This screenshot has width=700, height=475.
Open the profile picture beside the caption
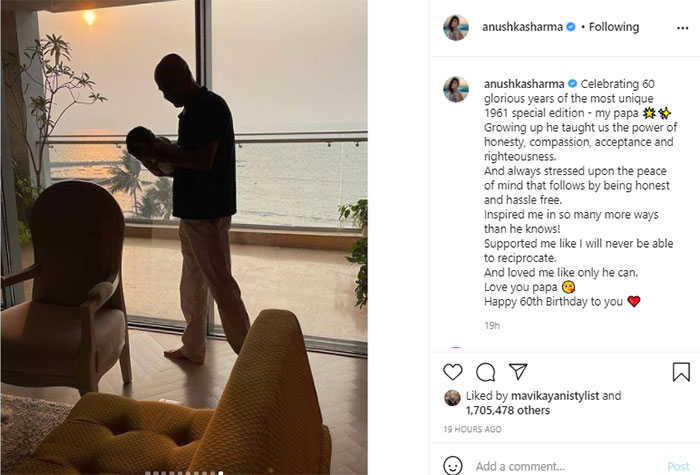(456, 89)
